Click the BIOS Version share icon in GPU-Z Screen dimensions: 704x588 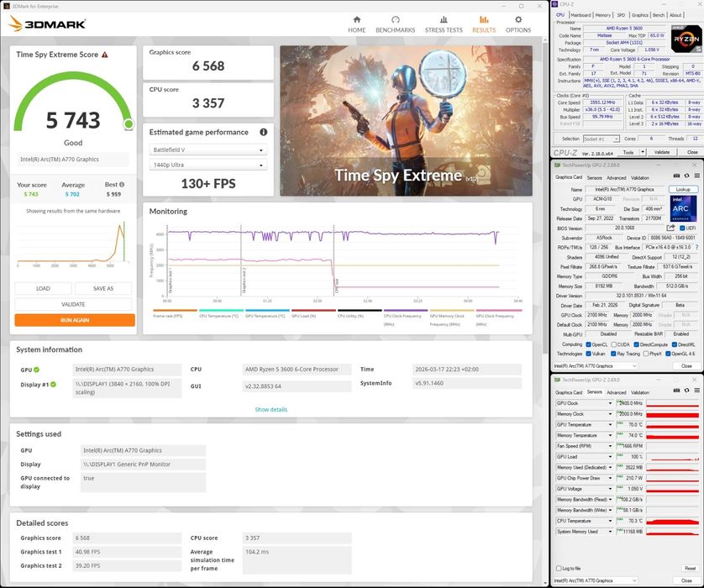click(670, 228)
